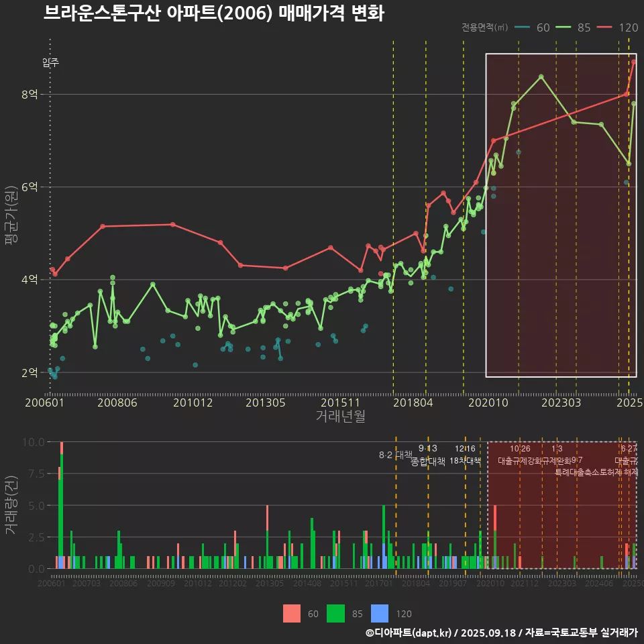Click the green 85 swatch in bottom legend

(335, 613)
